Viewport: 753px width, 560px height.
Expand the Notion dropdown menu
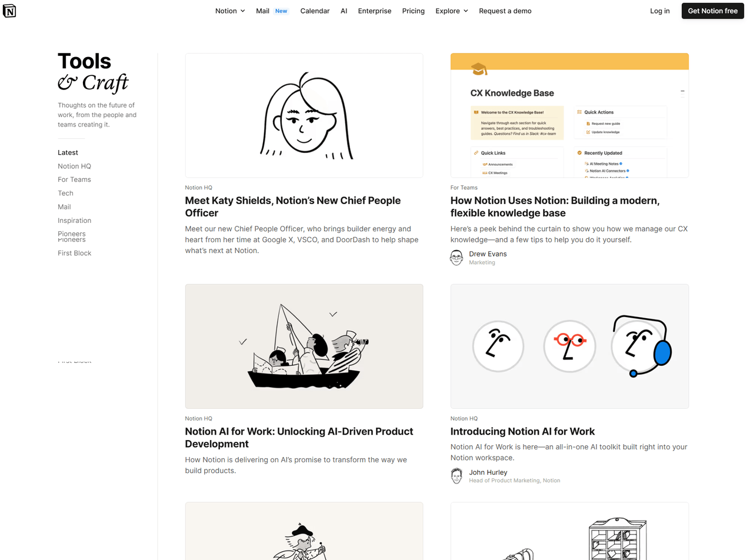[230, 11]
